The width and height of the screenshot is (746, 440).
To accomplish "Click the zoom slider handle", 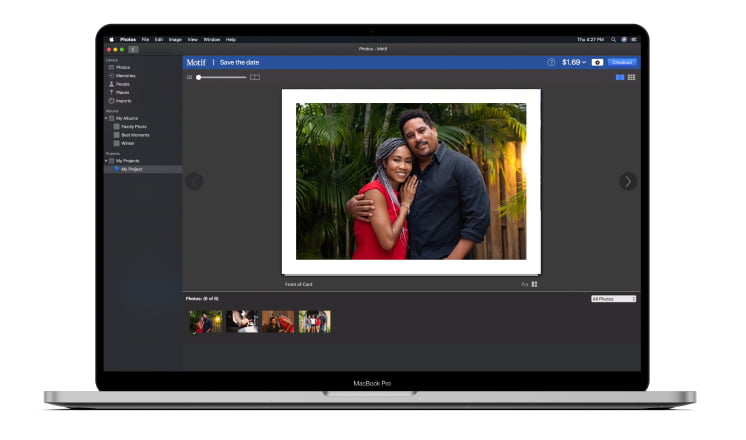I will 198,77.
